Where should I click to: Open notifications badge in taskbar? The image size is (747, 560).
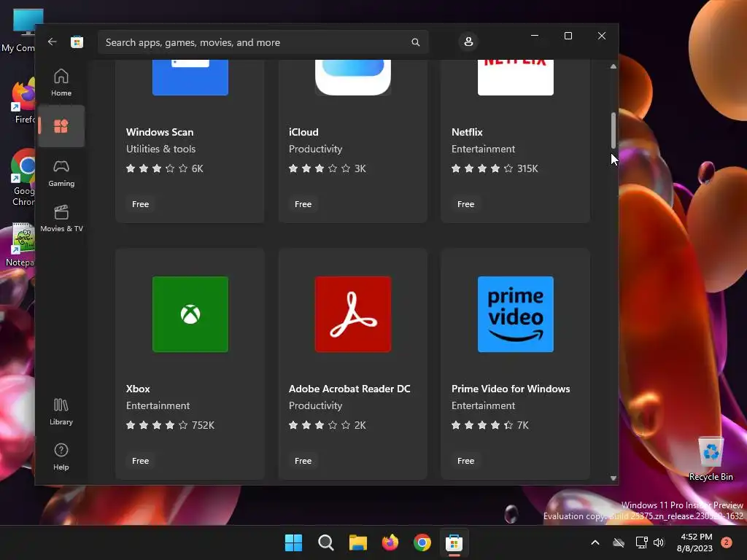pyautogui.click(x=727, y=542)
